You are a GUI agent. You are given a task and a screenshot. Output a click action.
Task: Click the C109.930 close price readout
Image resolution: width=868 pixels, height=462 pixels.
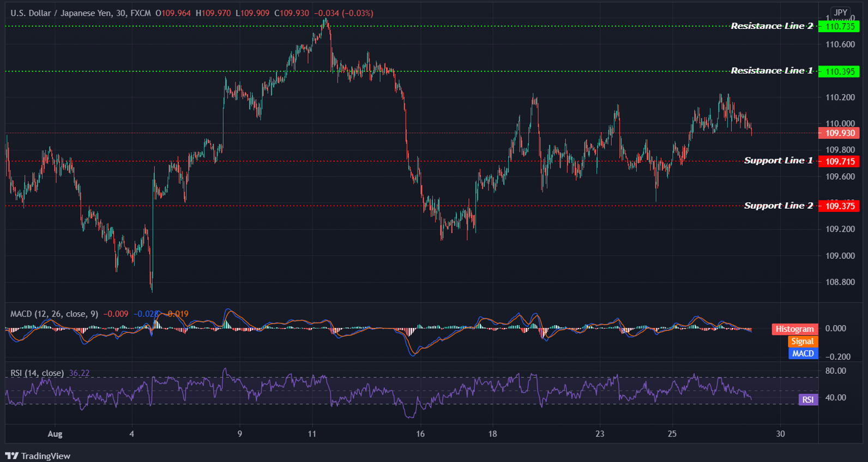point(292,13)
